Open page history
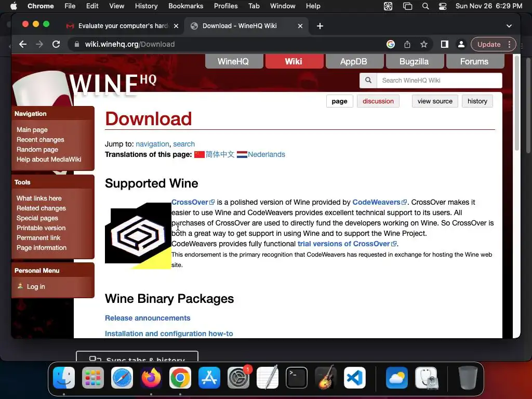Screen dimensions: 532x399 click(x=477, y=101)
